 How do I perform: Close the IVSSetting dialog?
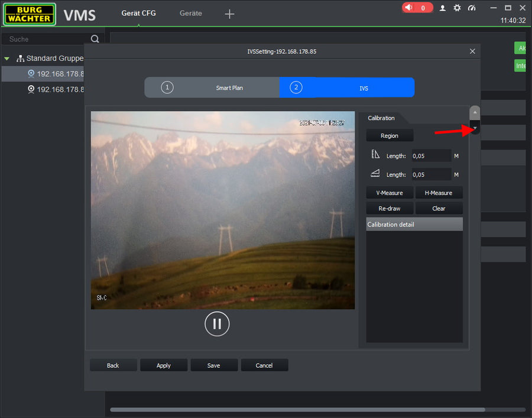pyautogui.click(x=472, y=51)
